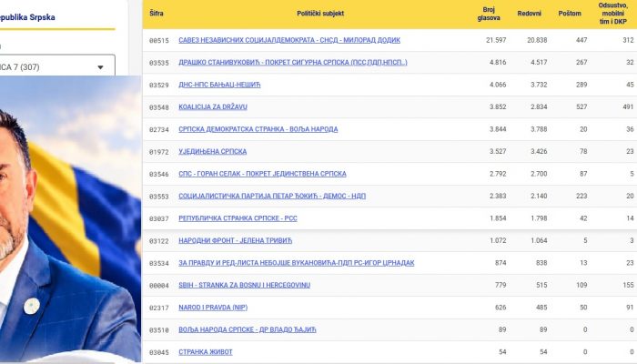Open РЕПУБЛИЧКА СТРАНКА СРПСКЕ - РСС link
This screenshot has height=364, width=637.
238,218
